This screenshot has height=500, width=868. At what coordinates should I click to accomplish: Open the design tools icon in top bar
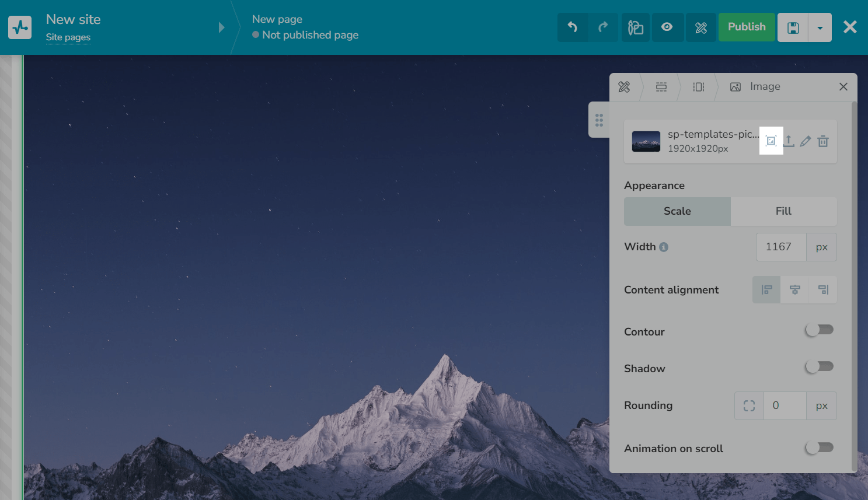pyautogui.click(x=701, y=27)
